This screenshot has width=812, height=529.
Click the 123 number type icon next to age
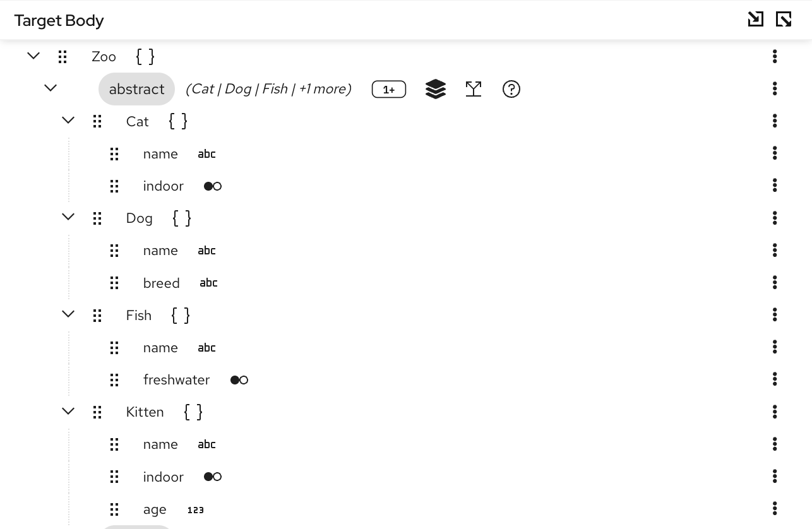coord(196,509)
